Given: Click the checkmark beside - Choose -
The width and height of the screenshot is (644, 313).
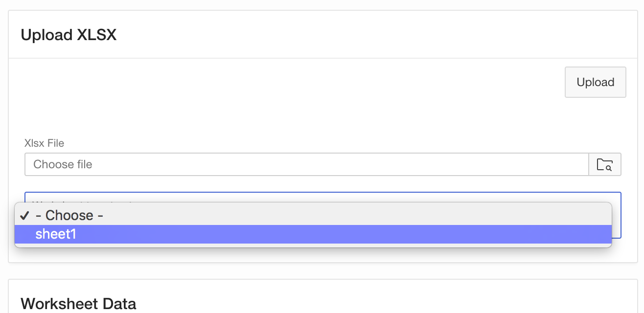Looking at the screenshot, I should coord(24,216).
